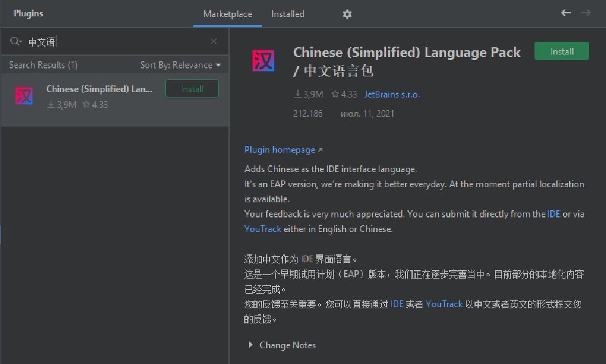Click the version number 212.186

coord(308,114)
